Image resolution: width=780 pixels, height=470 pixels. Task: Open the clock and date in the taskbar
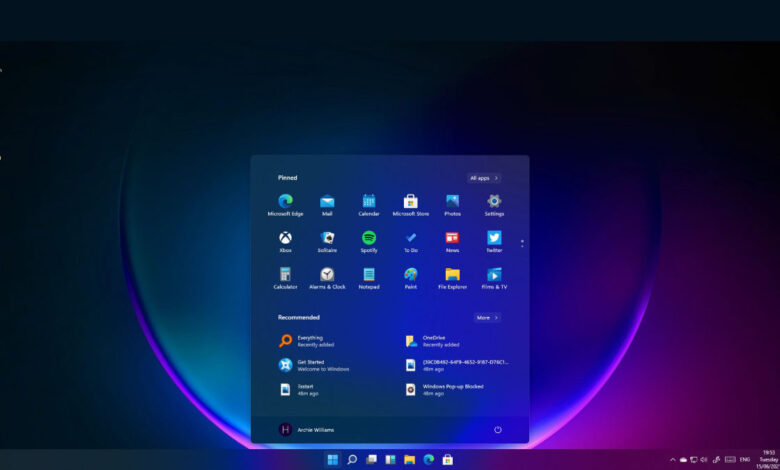(769, 460)
